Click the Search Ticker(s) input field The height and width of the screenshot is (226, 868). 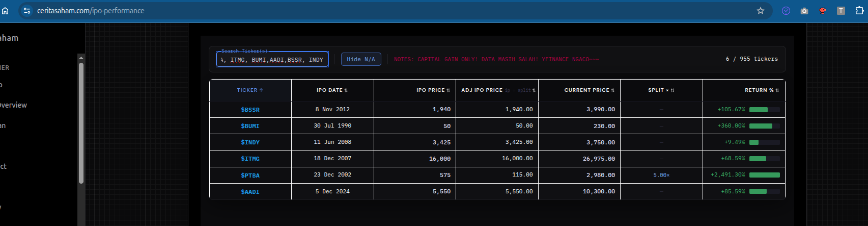(272, 60)
